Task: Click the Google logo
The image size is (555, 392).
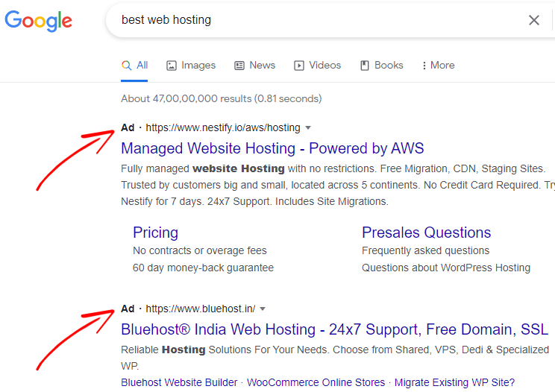Action: tap(38, 20)
